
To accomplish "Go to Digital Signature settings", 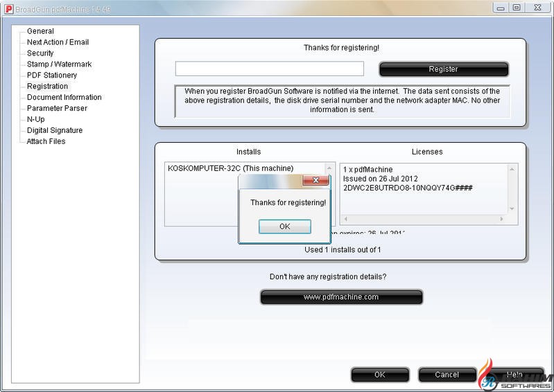I will click(x=55, y=130).
